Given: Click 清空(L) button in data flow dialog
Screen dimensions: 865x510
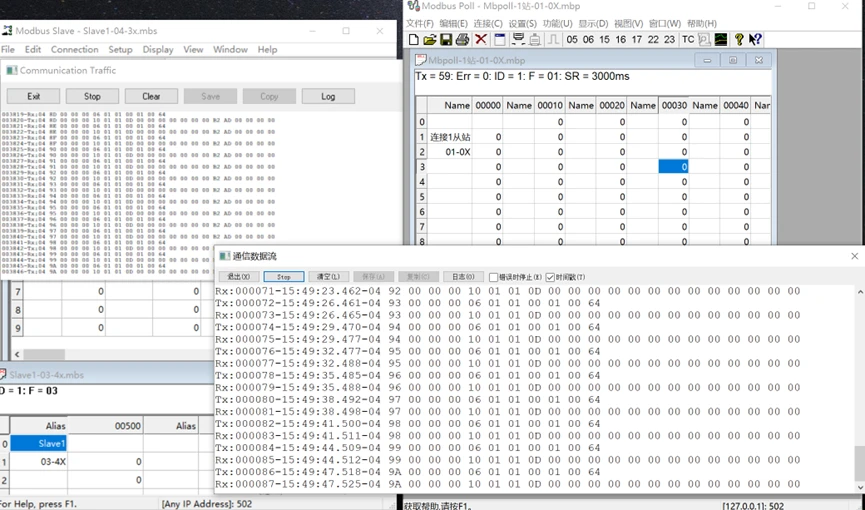Looking at the screenshot, I should point(328,277).
